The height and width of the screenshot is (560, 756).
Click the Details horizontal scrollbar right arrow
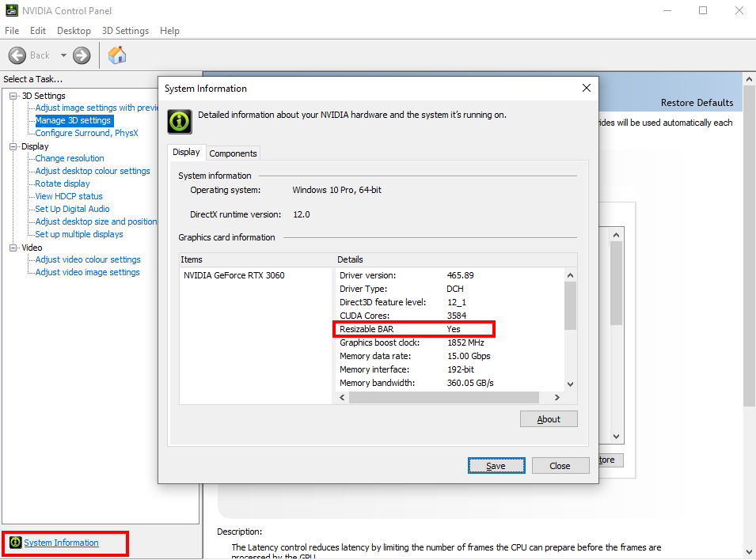click(557, 397)
